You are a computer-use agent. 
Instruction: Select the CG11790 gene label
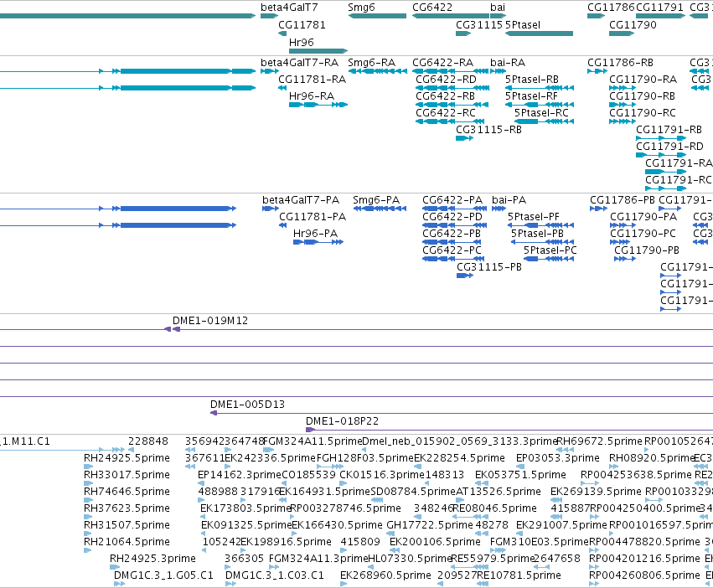point(633,25)
